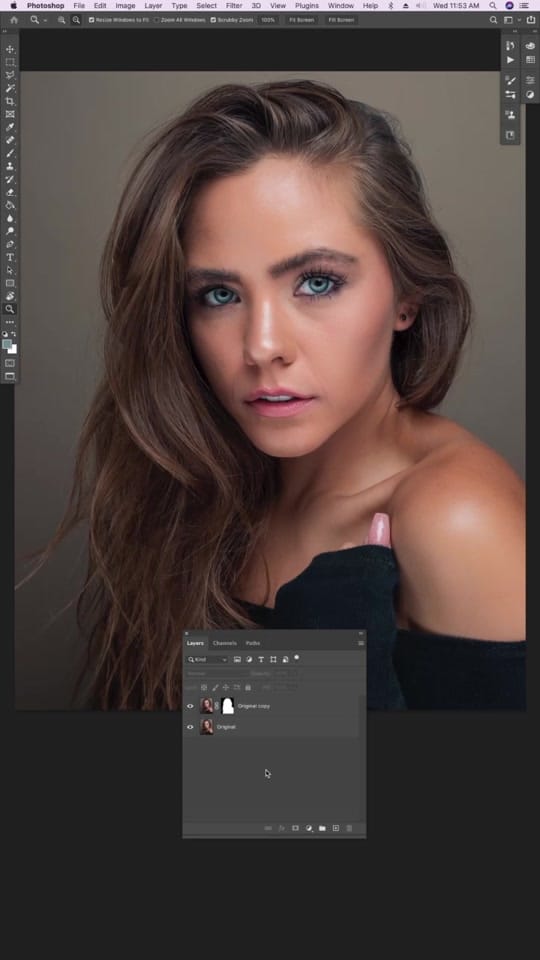Select the Rectangular Marquee tool
This screenshot has width=540, height=960.
(10, 62)
